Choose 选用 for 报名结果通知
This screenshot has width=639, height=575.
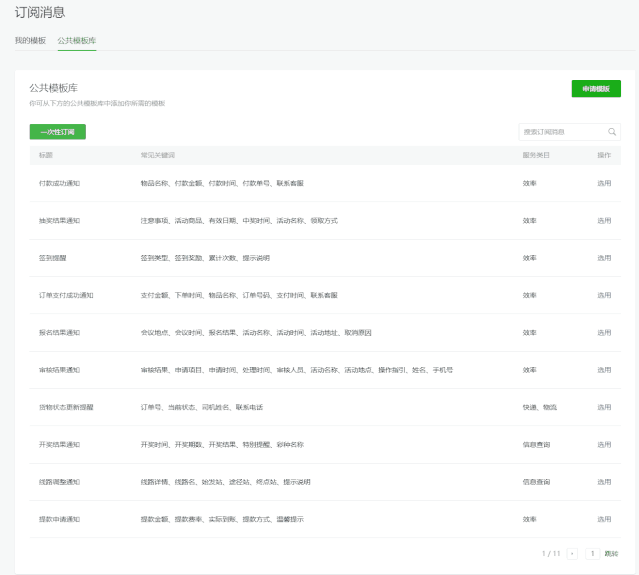pos(604,332)
